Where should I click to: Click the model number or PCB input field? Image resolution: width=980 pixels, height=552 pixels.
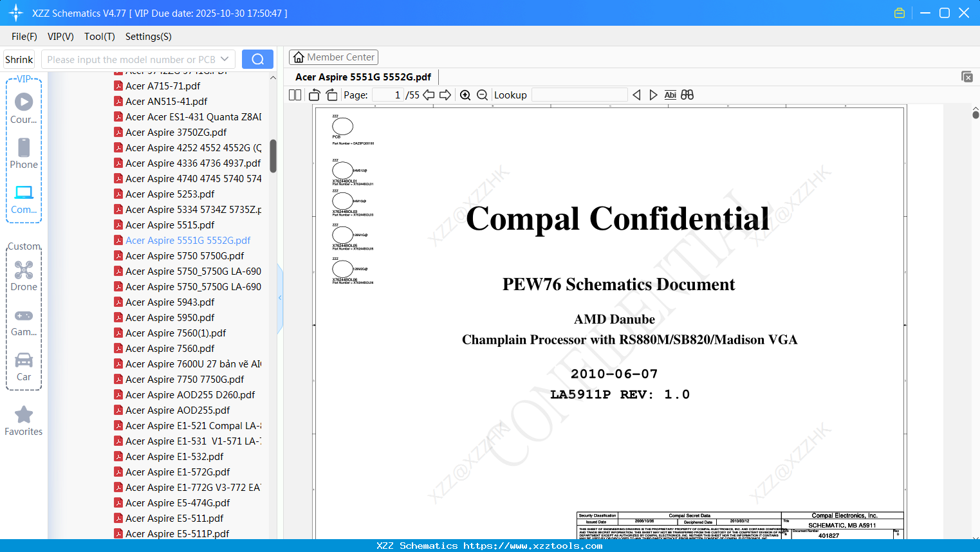click(x=131, y=59)
